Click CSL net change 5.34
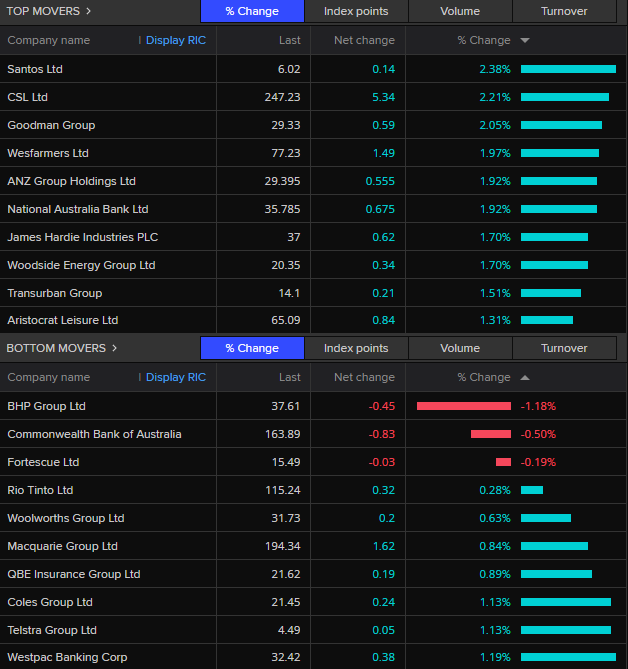Screen dimensions: 628x669 (384, 97)
